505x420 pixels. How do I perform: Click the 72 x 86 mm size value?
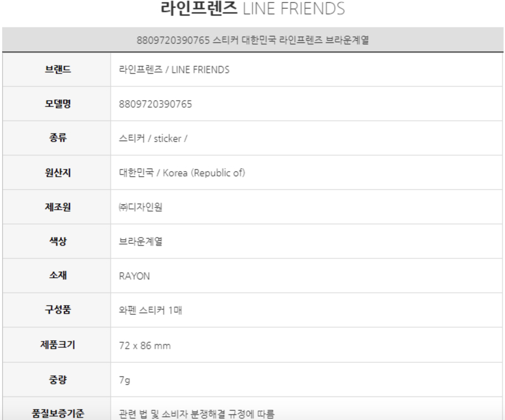[x=145, y=346]
